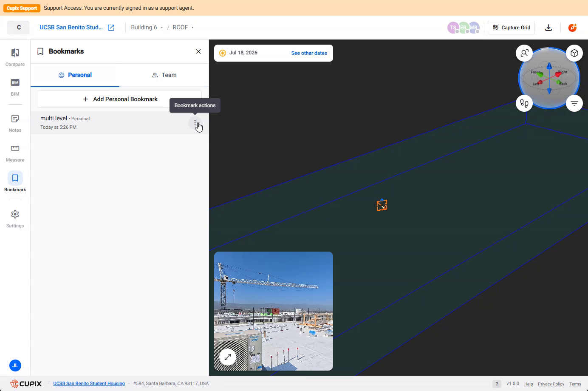
Task: Switch to the Personal bookmarks tab
Action: click(75, 75)
